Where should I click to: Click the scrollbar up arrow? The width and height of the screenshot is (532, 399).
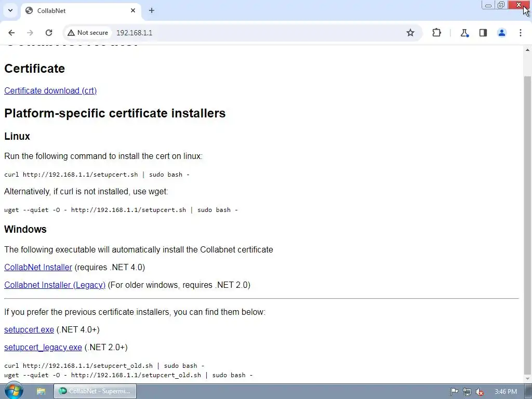coord(527,50)
